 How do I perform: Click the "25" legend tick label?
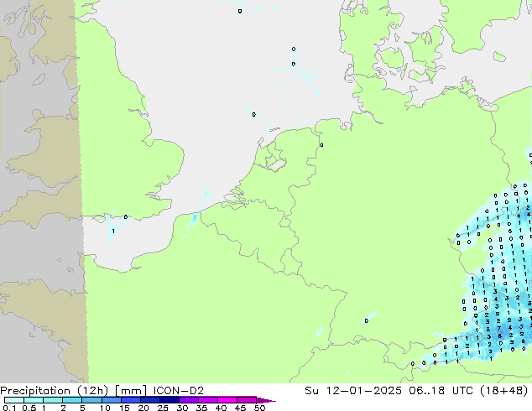coord(163,408)
